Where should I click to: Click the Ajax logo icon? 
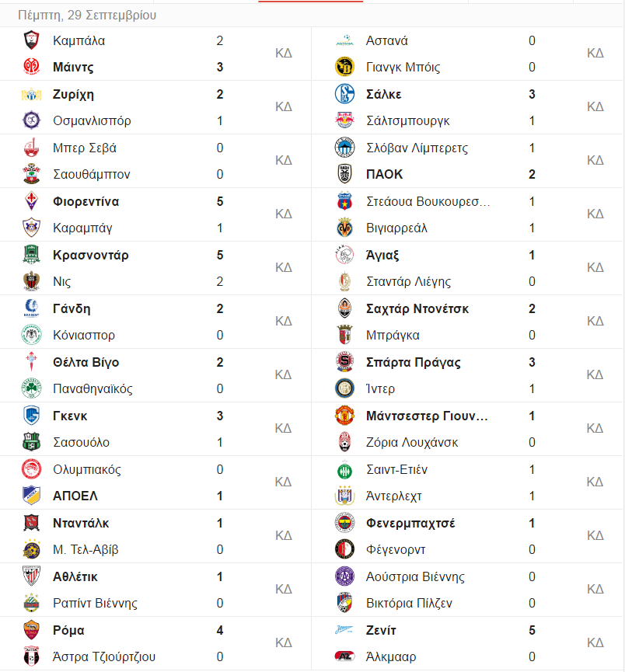point(344,255)
